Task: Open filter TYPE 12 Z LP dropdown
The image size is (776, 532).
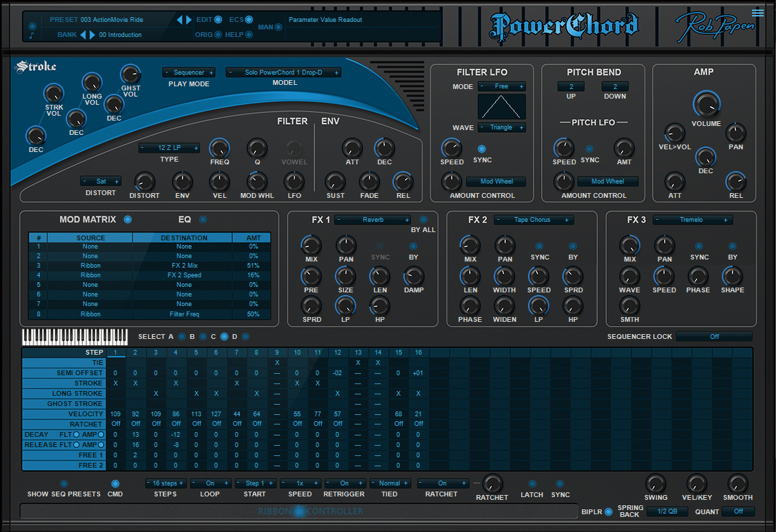Action: 168,147
